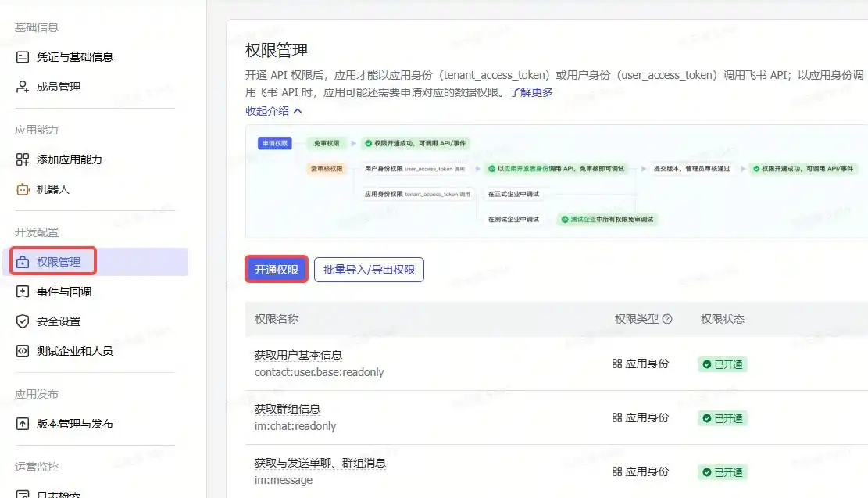Click the 事件与回调 icon in sidebar
Image resolution: width=868 pixels, height=498 pixels.
click(23, 292)
